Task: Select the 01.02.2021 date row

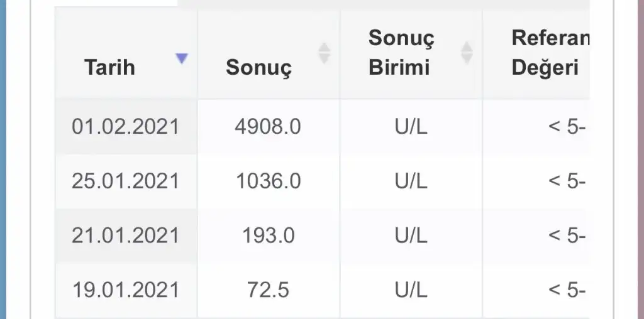Action: click(125, 127)
